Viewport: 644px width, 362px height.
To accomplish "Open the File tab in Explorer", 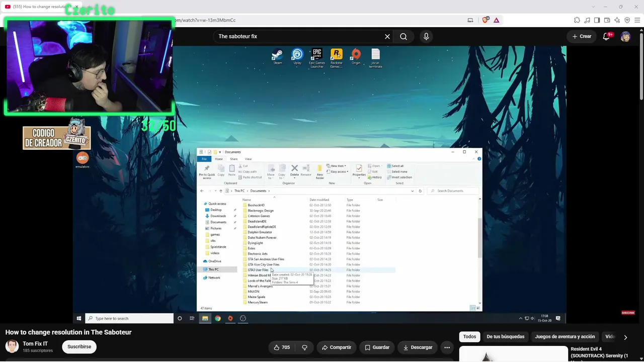I will tap(204, 159).
